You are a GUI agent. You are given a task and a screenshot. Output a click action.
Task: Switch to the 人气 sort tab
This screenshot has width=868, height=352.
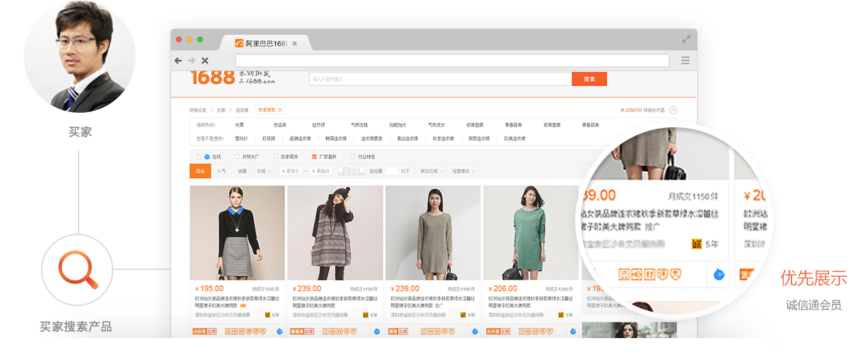(221, 170)
